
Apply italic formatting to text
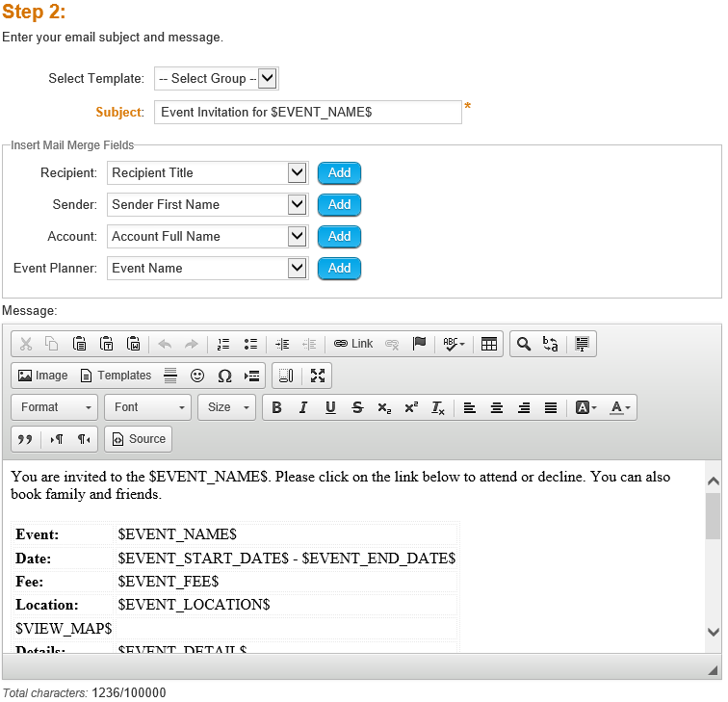303,407
